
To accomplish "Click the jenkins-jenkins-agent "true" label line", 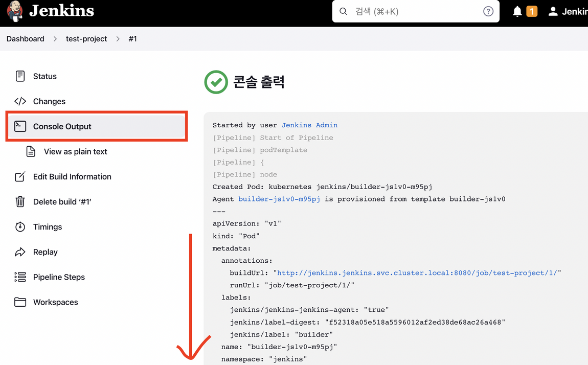I will pyautogui.click(x=309, y=310).
